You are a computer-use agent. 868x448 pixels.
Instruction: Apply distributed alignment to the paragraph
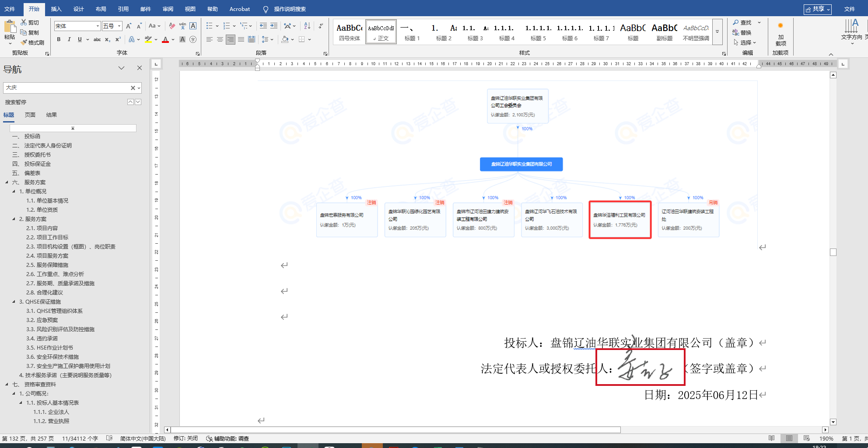click(x=252, y=39)
